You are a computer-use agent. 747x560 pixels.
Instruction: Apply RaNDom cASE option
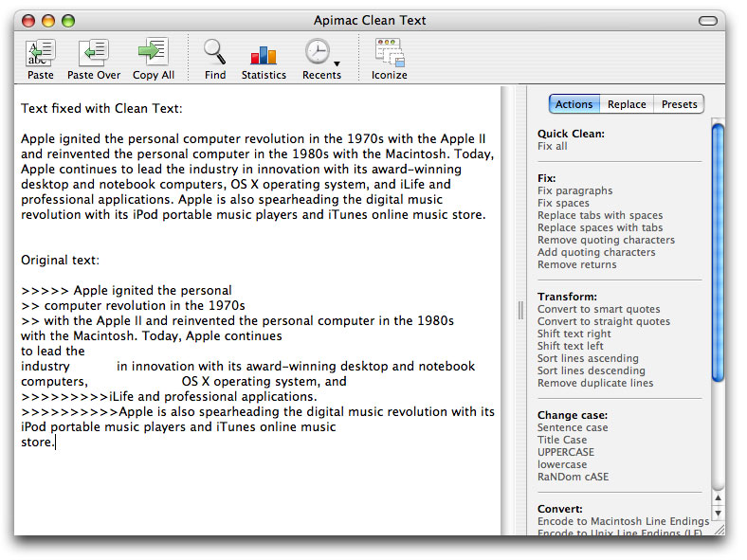click(574, 478)
